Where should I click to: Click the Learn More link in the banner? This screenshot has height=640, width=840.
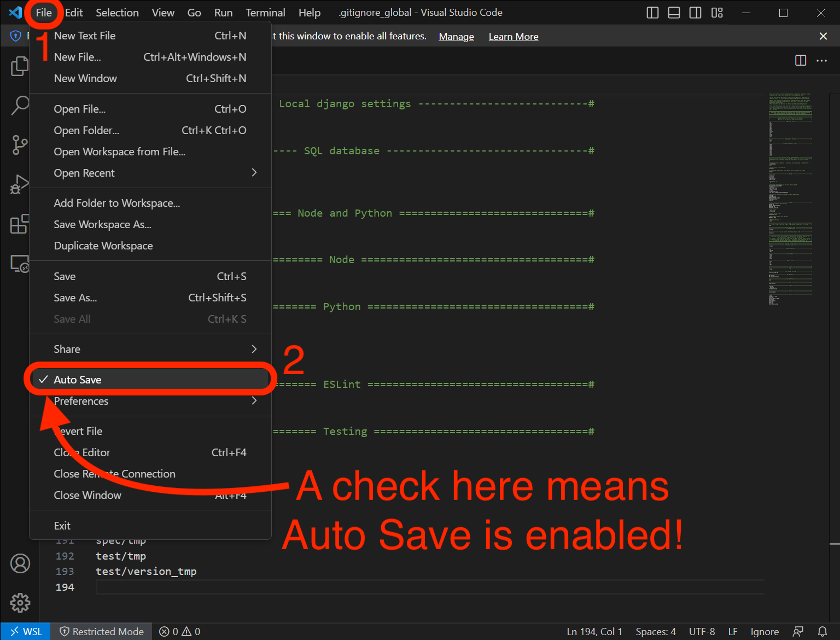(x=513, y=36)
